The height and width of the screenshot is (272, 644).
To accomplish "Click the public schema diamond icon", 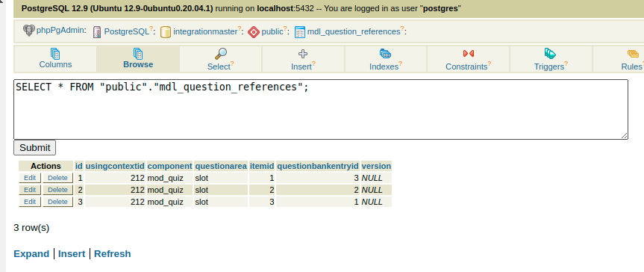I will (254, 31).
